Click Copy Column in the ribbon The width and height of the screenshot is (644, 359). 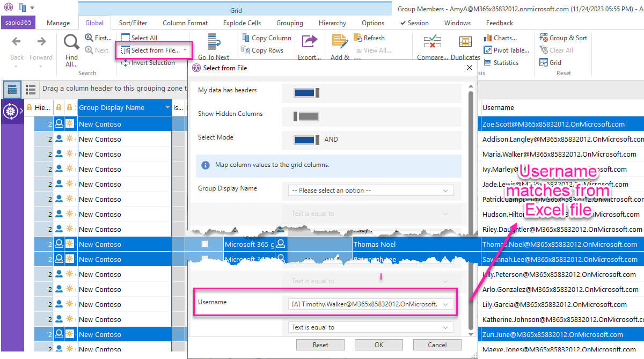(x=267, y=38)
